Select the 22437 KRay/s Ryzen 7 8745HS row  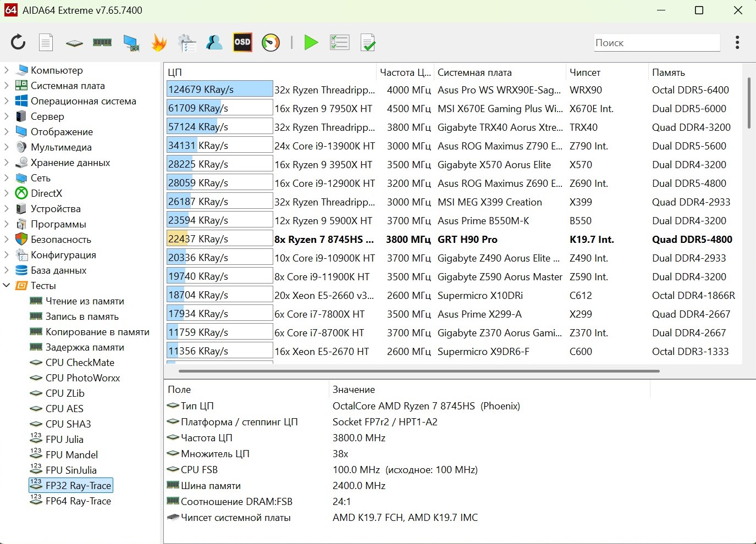click(324, 240)
